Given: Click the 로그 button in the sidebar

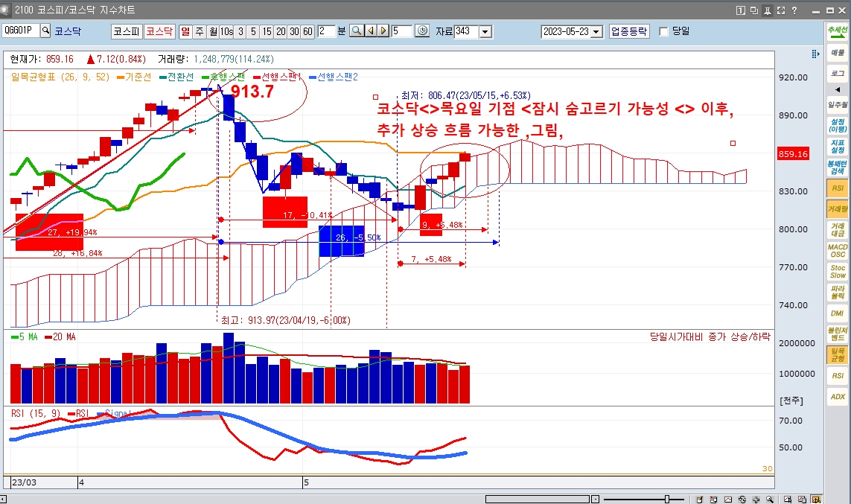Looking at the screenshot, I should 838,73.
